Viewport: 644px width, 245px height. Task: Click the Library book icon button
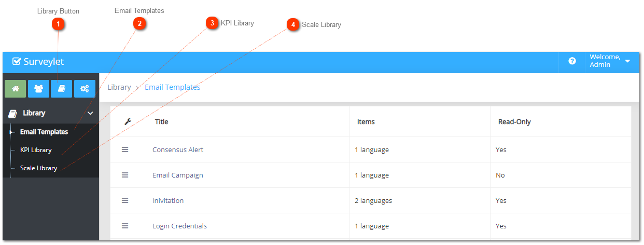click(61, 89)
